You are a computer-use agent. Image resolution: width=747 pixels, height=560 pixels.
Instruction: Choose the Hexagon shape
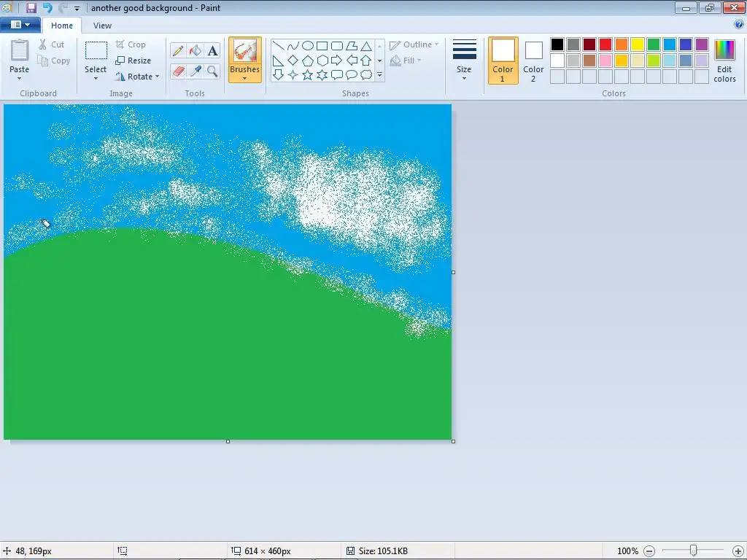(322, 61)
